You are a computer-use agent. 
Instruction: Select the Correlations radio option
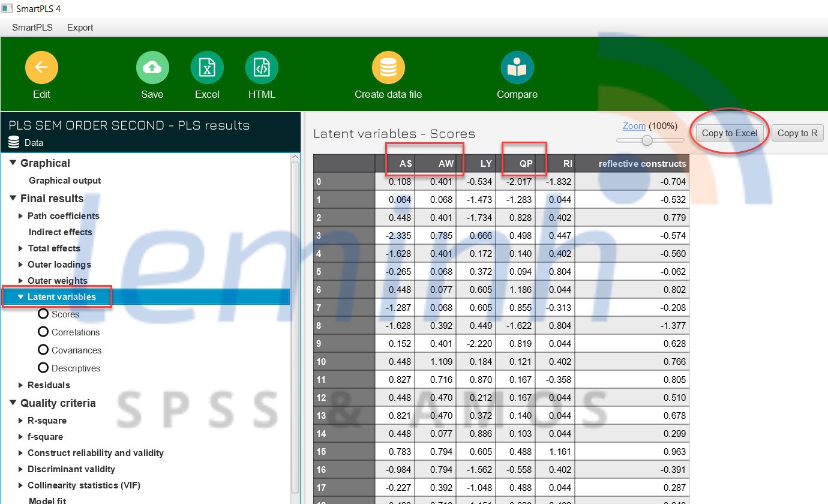pos(43,332)
